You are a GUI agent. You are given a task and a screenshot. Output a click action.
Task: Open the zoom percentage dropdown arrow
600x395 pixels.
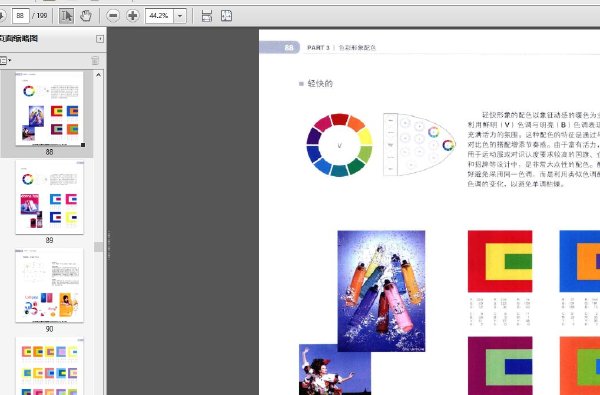click(180, 16)
